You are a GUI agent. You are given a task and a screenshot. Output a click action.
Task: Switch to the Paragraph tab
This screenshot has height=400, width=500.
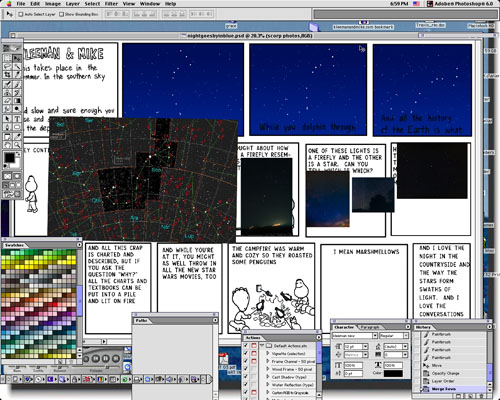370,327
